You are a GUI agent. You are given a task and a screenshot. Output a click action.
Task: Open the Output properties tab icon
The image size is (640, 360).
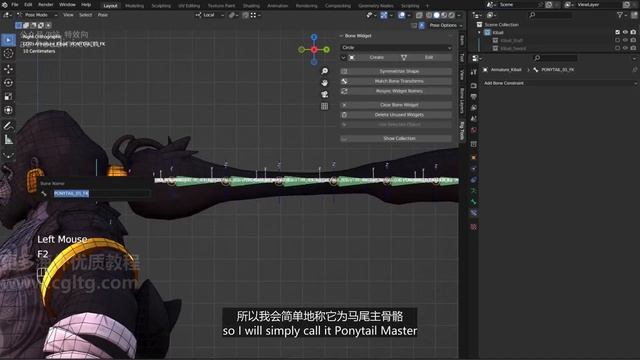[473, 96]
